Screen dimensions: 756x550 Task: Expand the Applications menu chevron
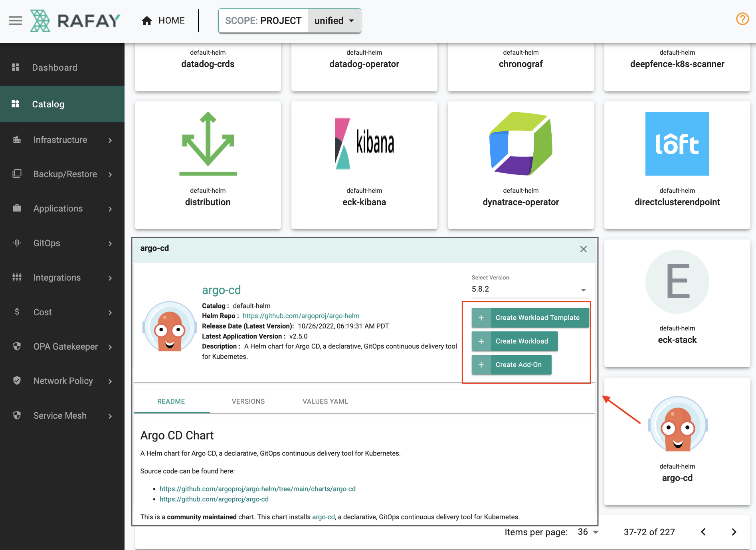[110, 209]
